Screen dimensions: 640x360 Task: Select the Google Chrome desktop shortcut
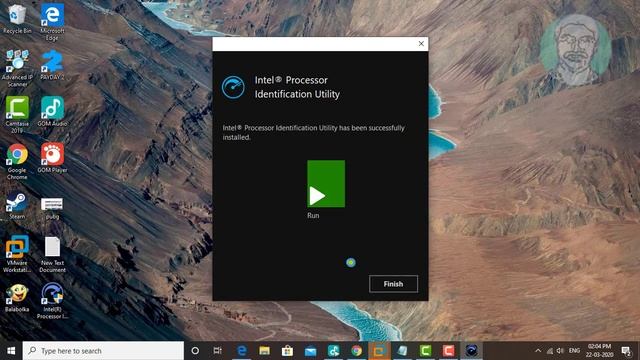pos(17,161)
